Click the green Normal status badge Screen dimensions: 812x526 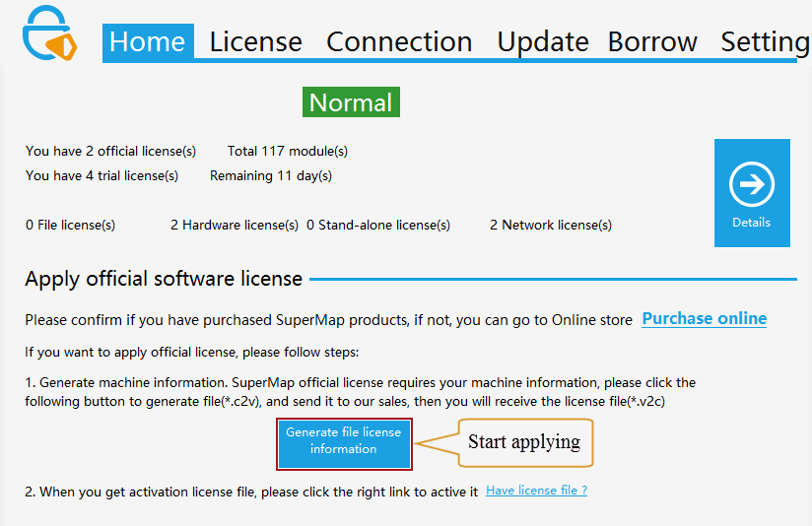tap(351, 102)
